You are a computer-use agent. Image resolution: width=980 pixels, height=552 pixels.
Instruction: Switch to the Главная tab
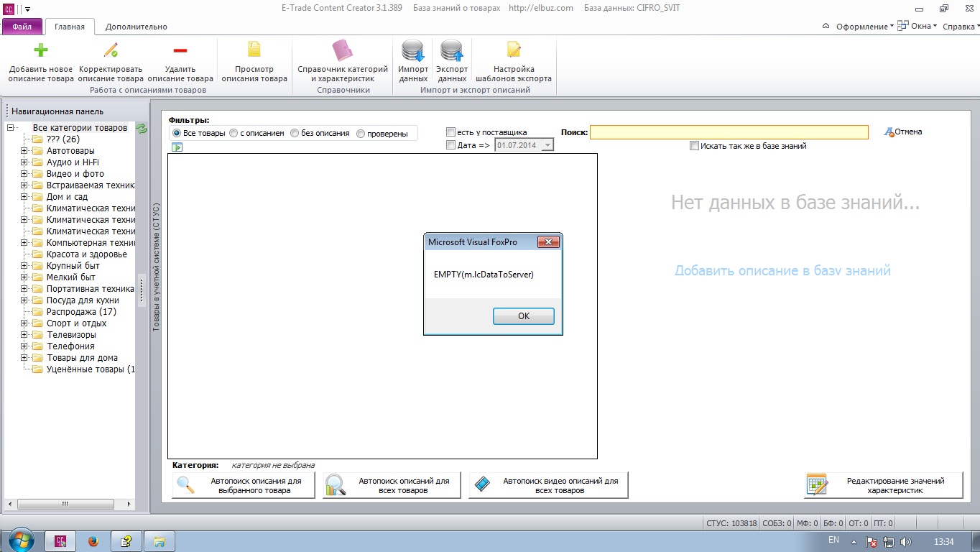[70, 27]
